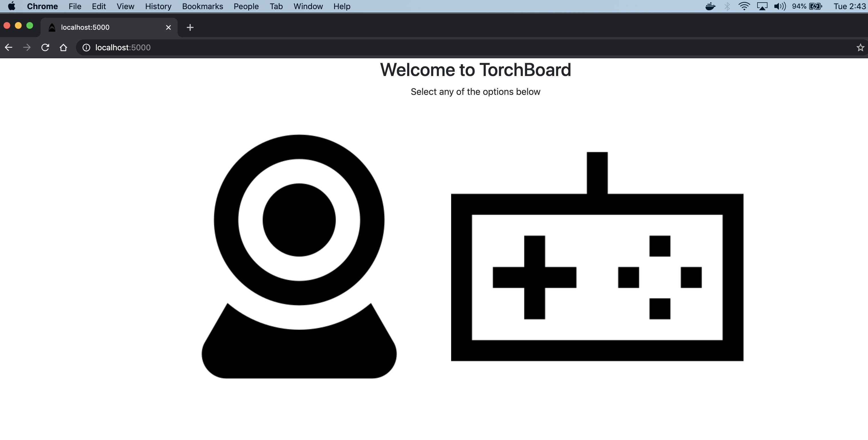Close the localhost:5000 tab
Viewport: 868px width, 440px height.
tap(168, 27)
